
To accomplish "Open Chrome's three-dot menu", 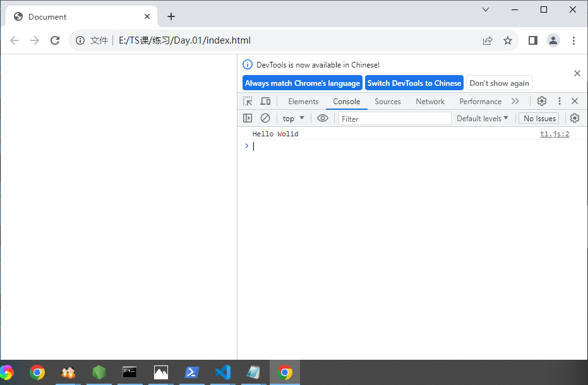I will [573, 40].
